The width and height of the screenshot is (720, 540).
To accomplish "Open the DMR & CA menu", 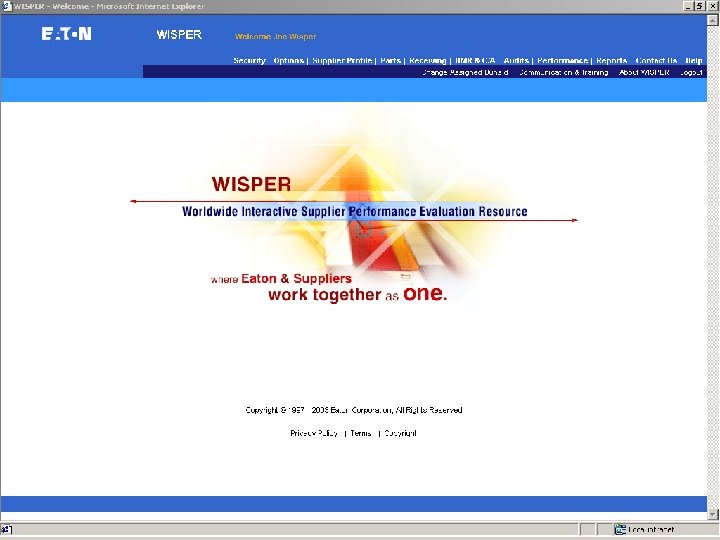I will coord(475,61).
